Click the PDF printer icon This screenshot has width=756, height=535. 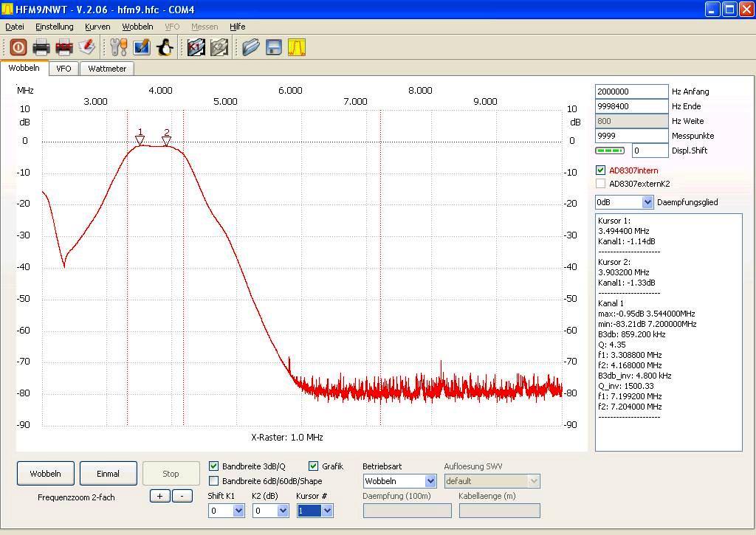[x=64, y=47]
